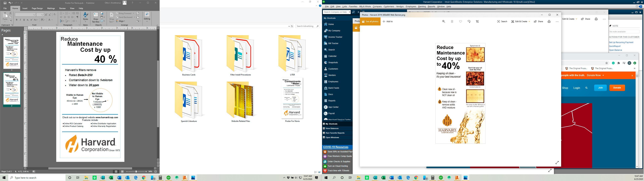Adjust the Publisher zoom slider
This screenshot has height=181, width=644.
[x=136, y=172]
